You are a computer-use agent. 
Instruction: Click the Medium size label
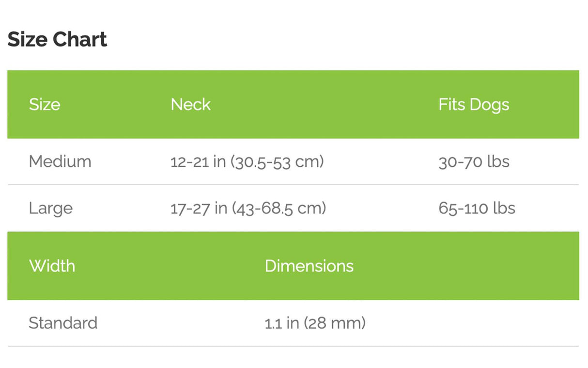tap(60, 161)
